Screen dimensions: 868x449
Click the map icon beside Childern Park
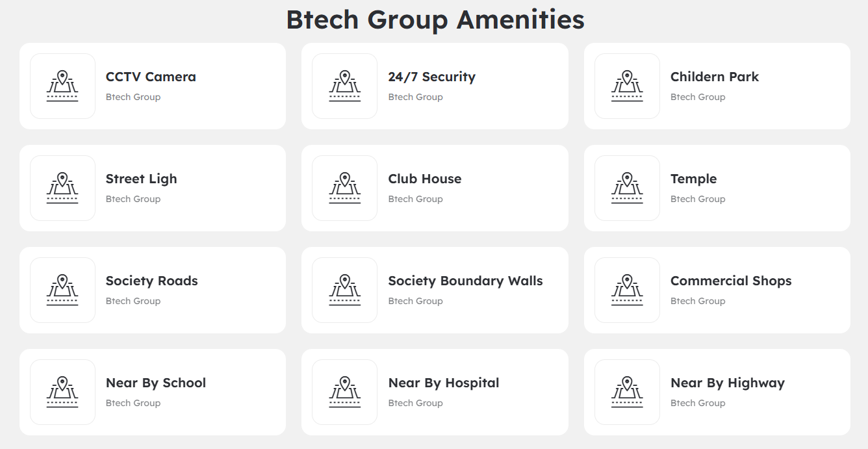pos(627,86)
